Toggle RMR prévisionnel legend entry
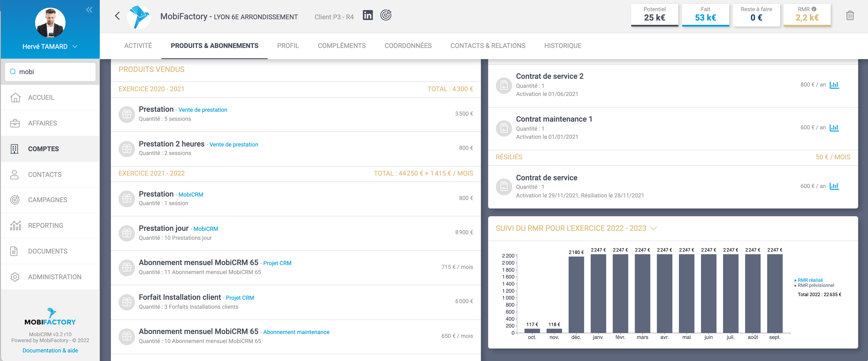Screen dimensions: 868x361 (815, 285)
